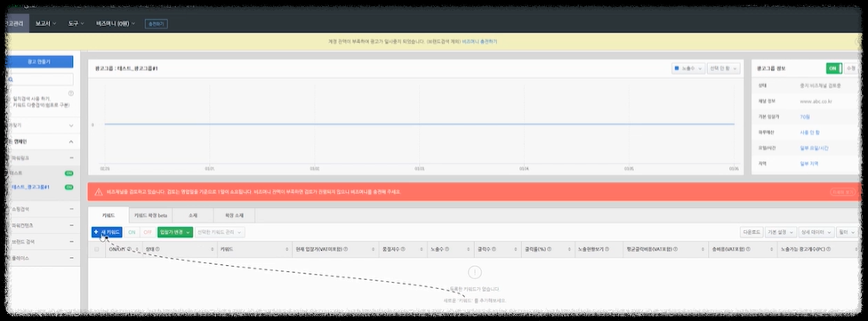The height and width of the screenshot is (321, 868).
Task: Open the 선택 안 함 dropdown on chart
Action: click(724, 68)
